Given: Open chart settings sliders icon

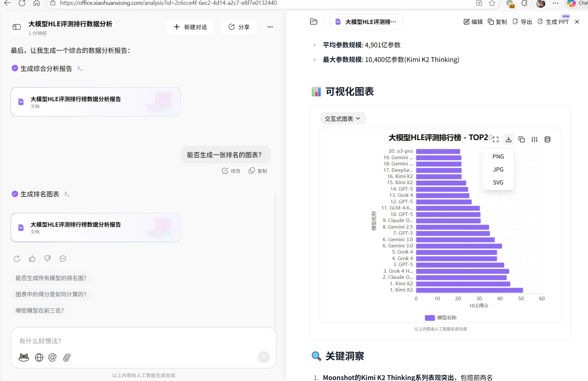Looking at the screenshot, I should 535,139.
